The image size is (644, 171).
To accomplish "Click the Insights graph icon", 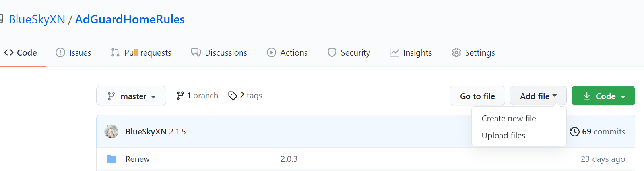I will (x=394, y=52).
